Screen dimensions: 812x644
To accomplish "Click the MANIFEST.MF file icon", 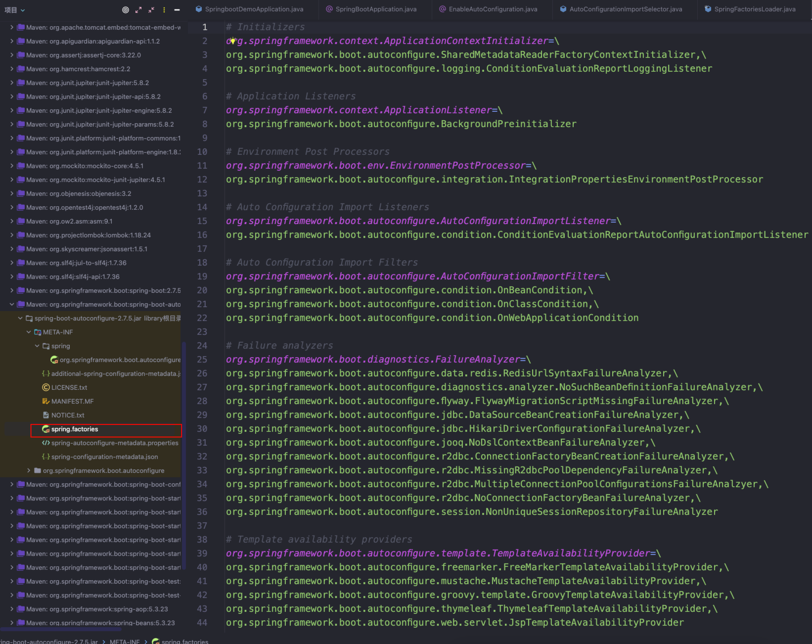I will [46, 402].
